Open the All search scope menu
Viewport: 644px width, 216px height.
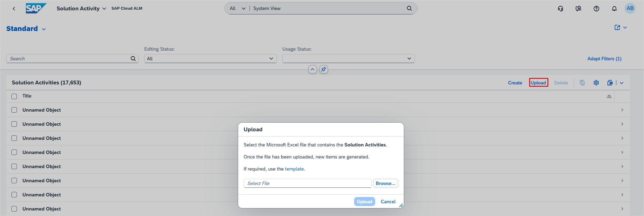(x=237, y=8)
